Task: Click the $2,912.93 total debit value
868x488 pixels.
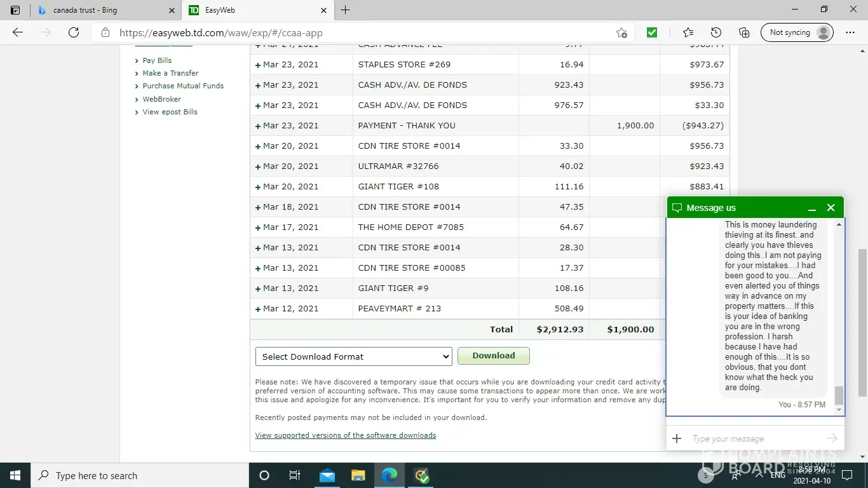Action: pos(560,329)
